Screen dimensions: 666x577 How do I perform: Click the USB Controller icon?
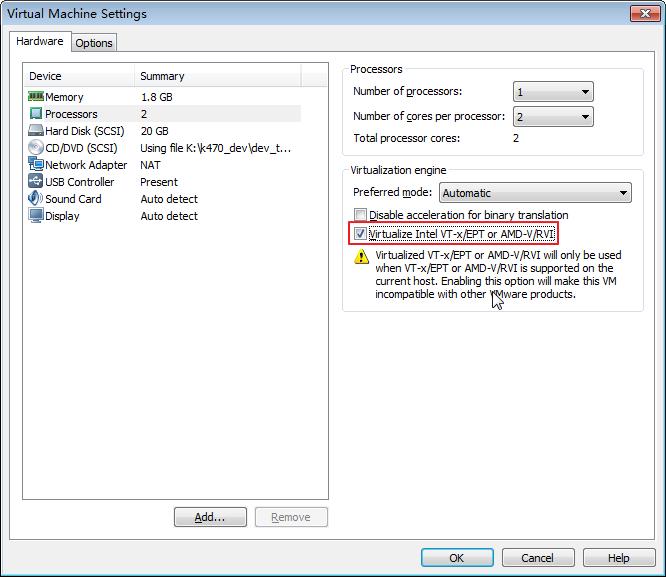click(36, 181)
